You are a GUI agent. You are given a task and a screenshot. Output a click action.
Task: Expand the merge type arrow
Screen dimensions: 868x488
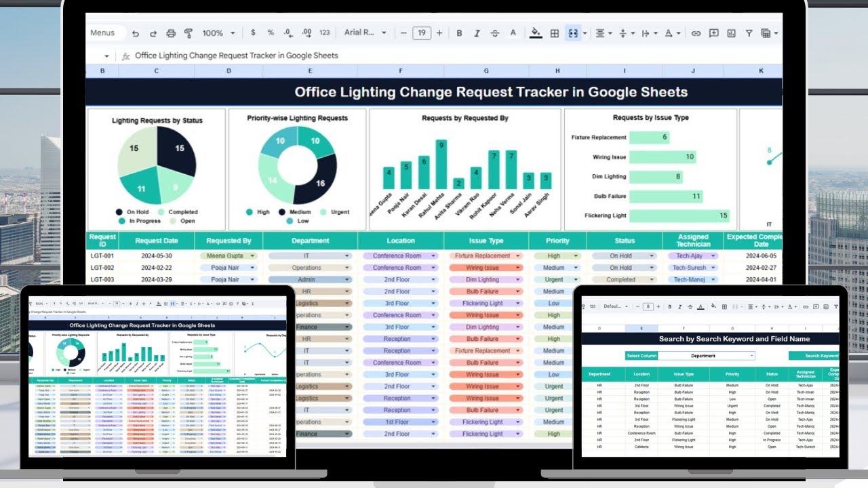click(584, 33)
